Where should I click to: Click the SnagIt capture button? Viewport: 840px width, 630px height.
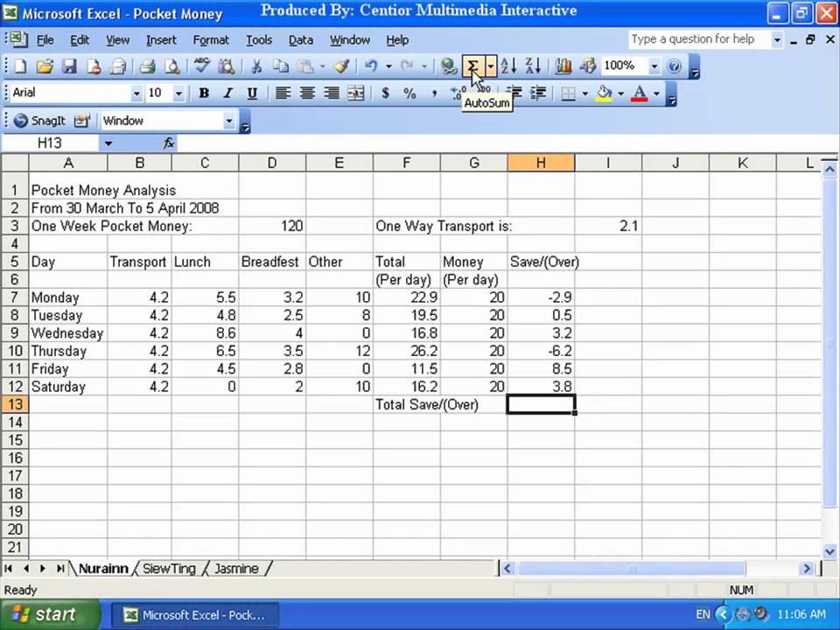pyautogui.click(x=38, y=121)
